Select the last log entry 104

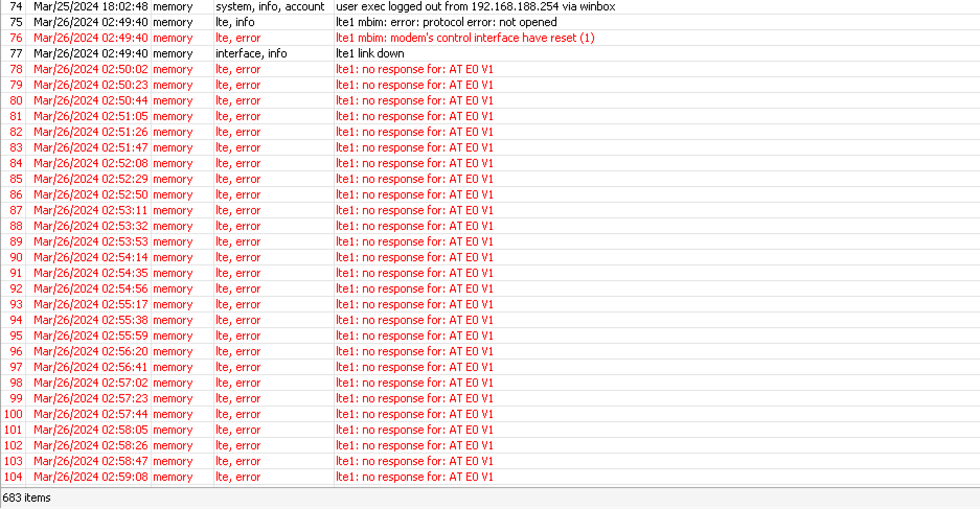click(415, 477)
